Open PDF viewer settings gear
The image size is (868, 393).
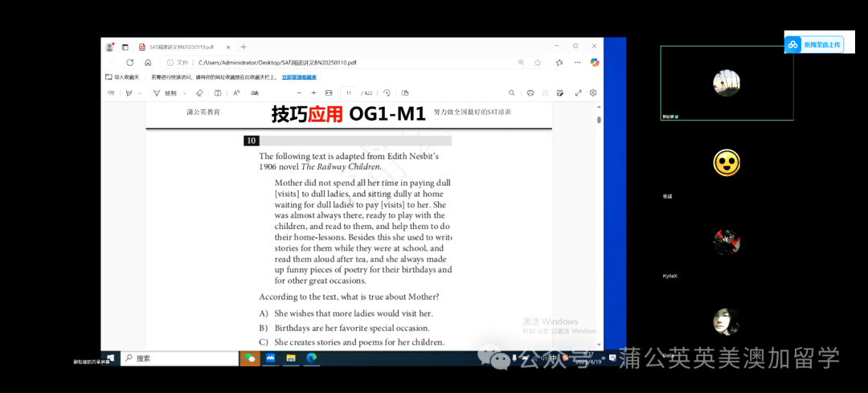pos(593,93)
